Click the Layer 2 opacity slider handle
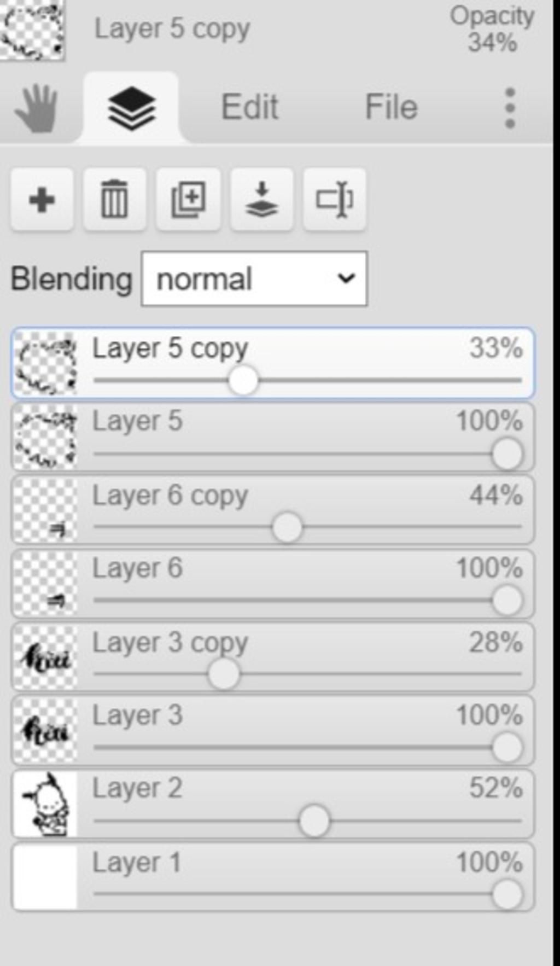 [x=314, y=820]
